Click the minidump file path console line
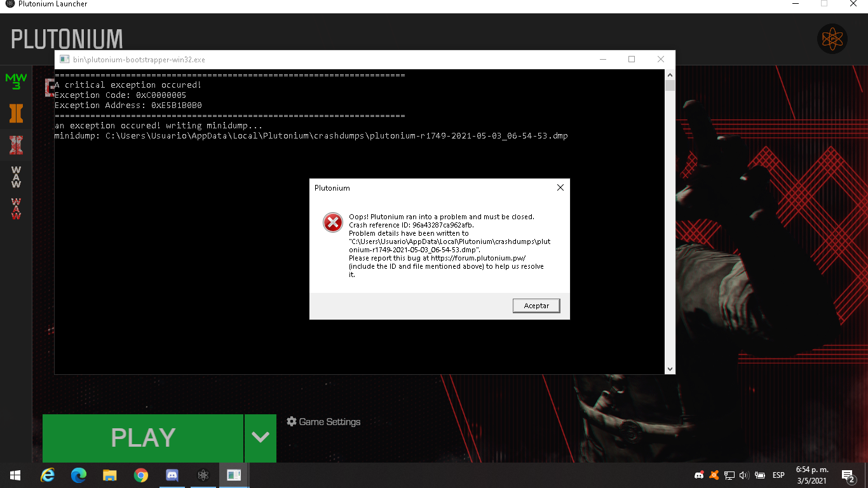Viewport: 868px width, 488px height. 311,136
